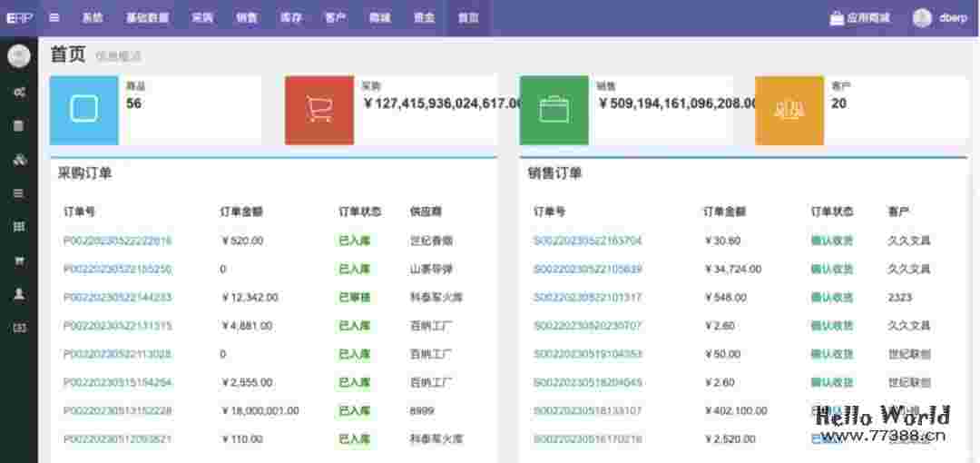Click 确认收货 status in ¥30.60 row
The image size is (980, 463).
(x=832, y=241)
